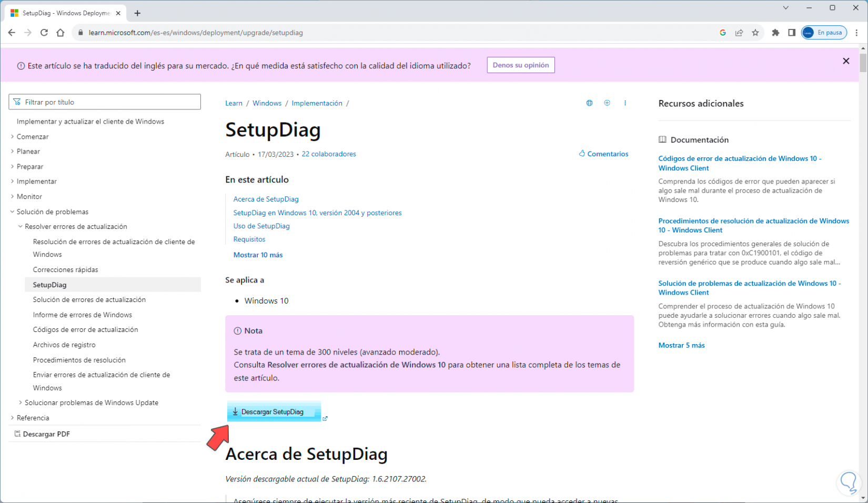Open the Chrome three-dot menu
The image size is (868, 503).
click(856, 33)
